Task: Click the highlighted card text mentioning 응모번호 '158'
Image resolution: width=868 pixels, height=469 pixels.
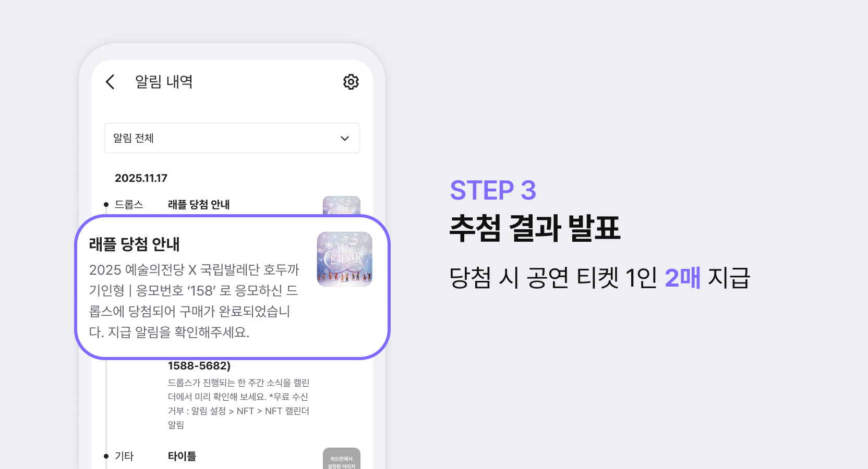Action: [194, 301]
